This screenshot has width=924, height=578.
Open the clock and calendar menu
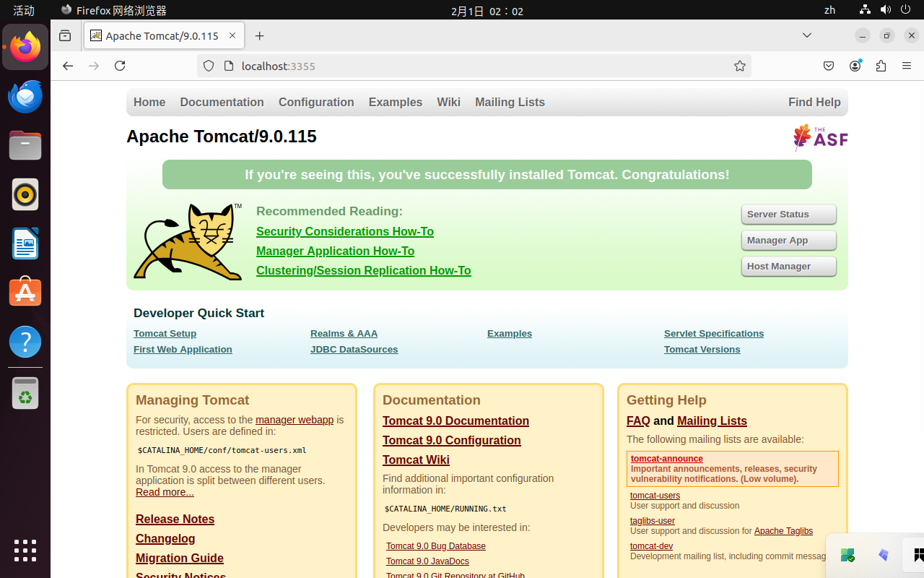[x=487, y=11]
